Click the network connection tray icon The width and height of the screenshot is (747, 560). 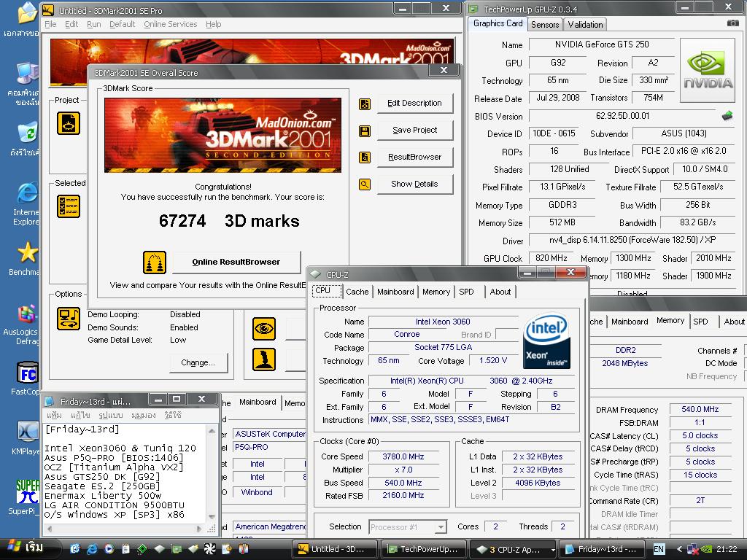(x=693, y=549)
